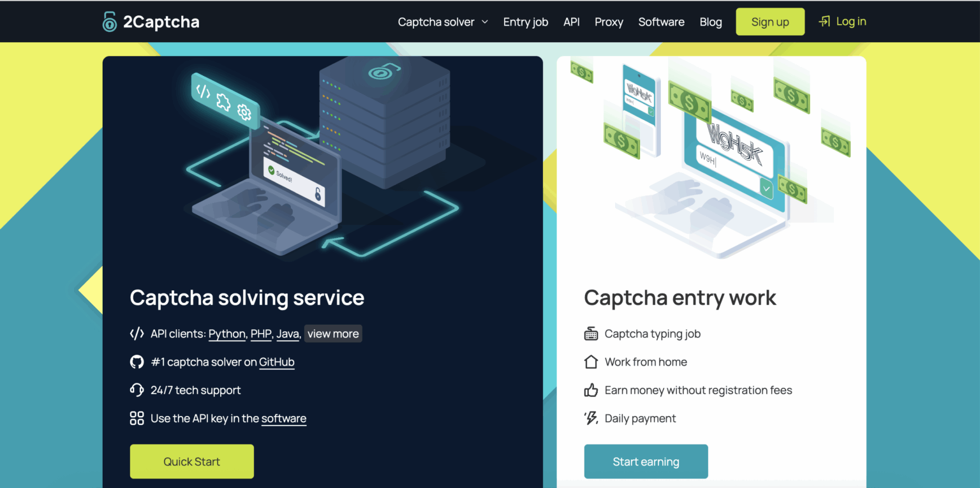The height and width of the screenshot is (488, 980).
Task: Select the home icon next to Work from home
Action: [590, 361]
